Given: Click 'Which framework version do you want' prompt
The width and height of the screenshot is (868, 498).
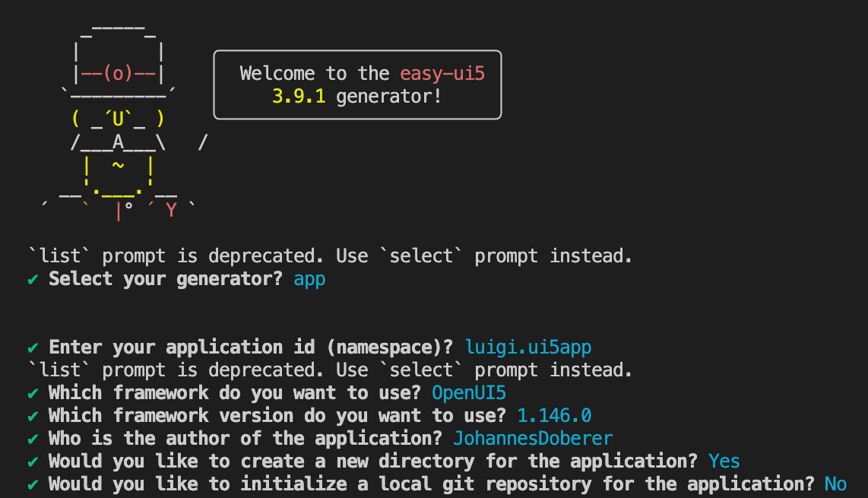Looking at the screenshot, I should pos(277,416).
